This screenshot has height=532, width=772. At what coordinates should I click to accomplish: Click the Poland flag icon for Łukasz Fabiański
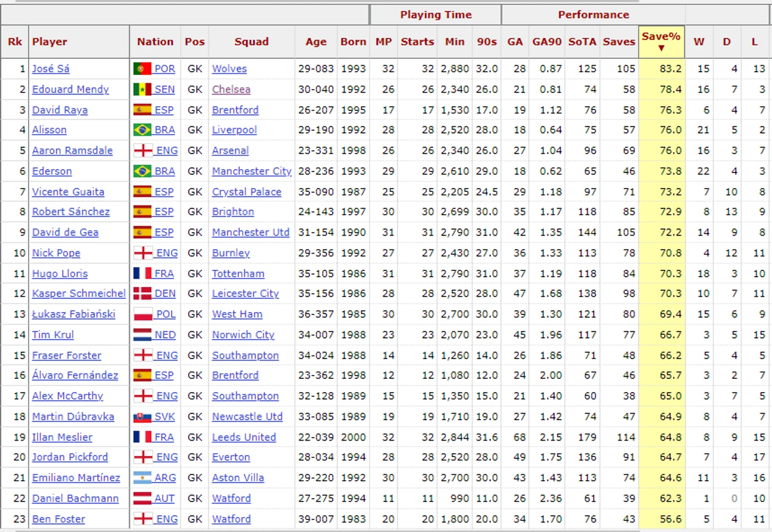point(143,314)
